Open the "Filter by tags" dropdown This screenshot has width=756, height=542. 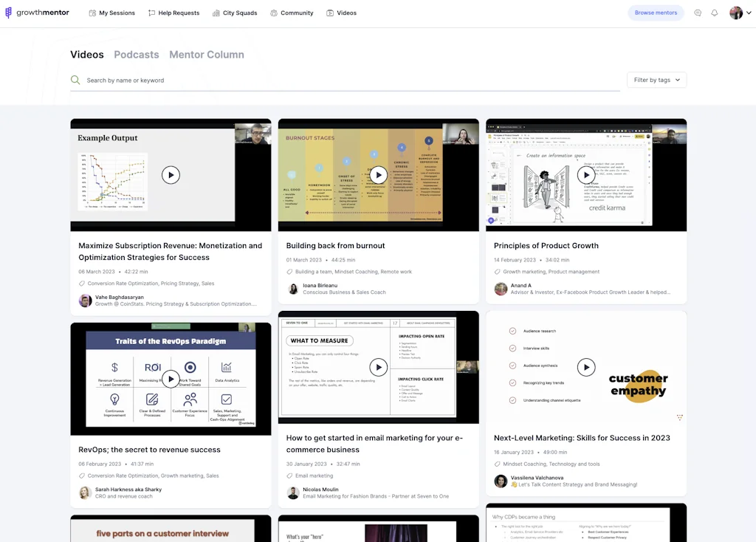tap(656, 80)
